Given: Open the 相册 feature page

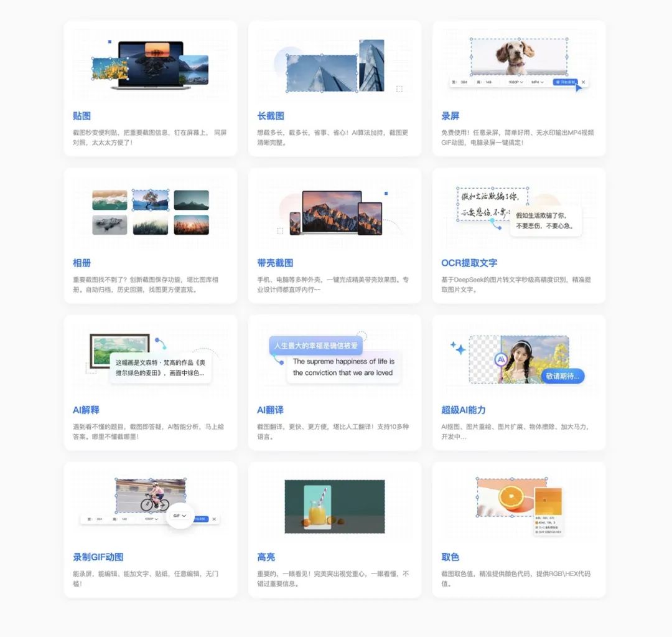Looking at the screenshot, I should [x=82, y=262].
